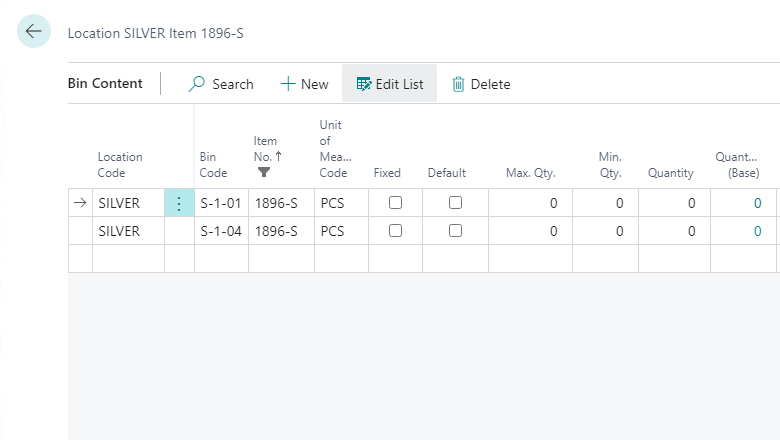The width and height of the screenshot is (780, 440).
Task: Check Default checkbox for bin S-1-04
Action: (x=455, y=231)
